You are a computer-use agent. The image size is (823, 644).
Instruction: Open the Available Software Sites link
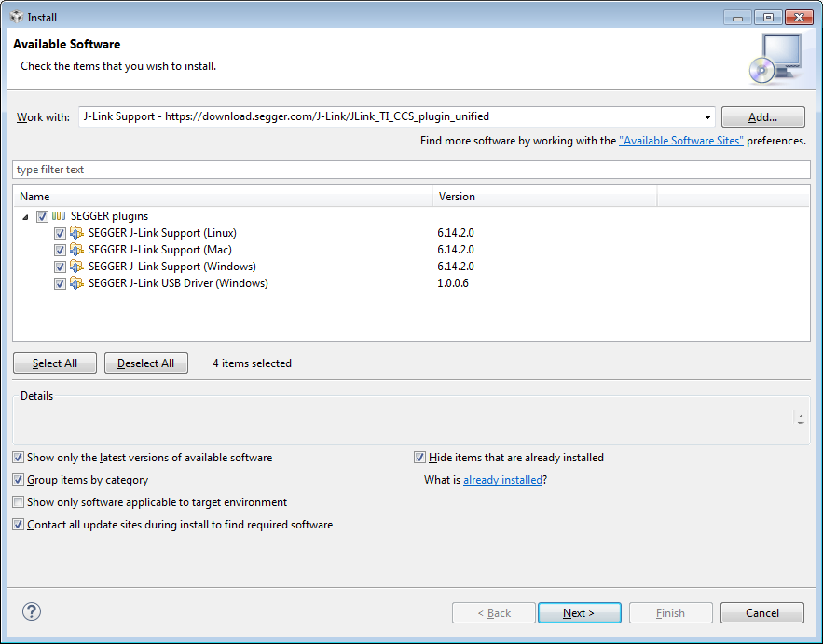click(681, 141)
